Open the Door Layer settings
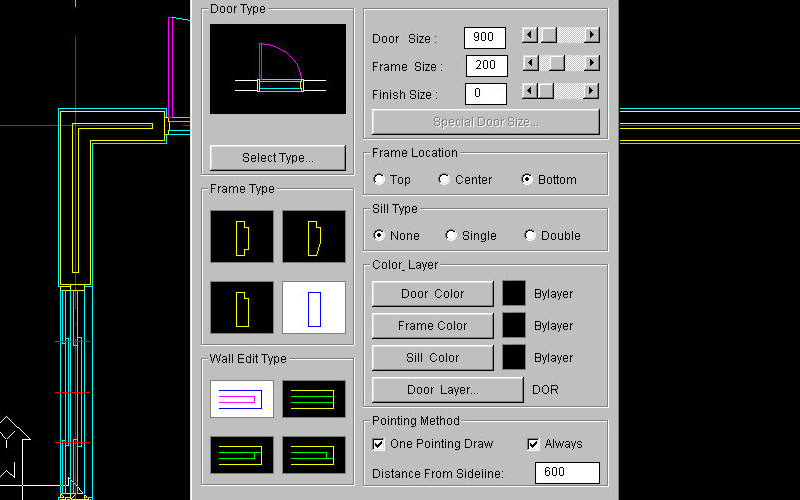Viewport: 800px width, 500px height. [447, 389]
